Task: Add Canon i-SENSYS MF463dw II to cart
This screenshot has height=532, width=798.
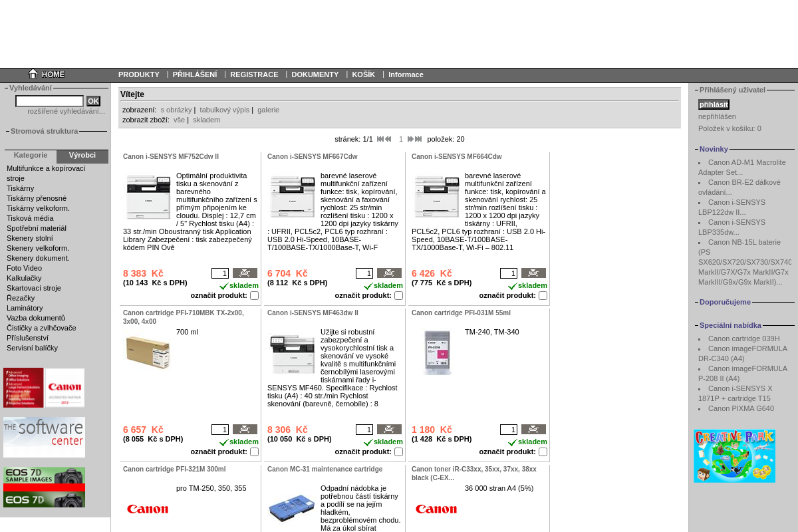Action: pos(389,430)
